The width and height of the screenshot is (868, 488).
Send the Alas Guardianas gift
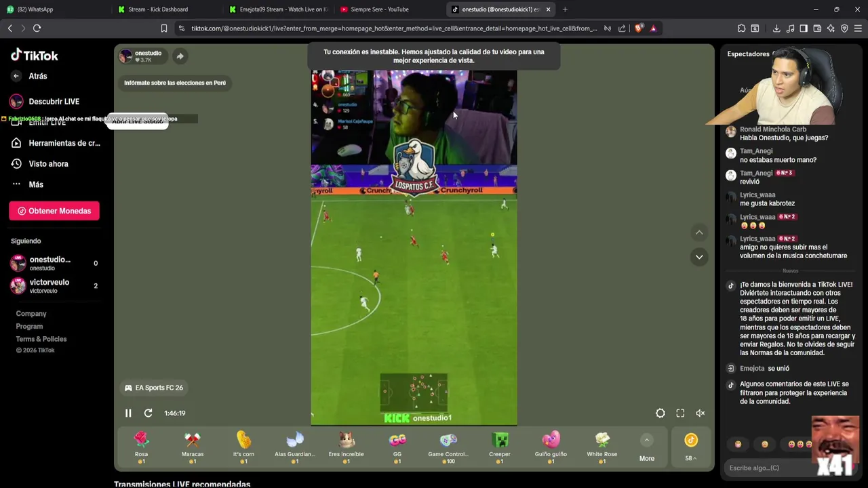click(295, 447)
